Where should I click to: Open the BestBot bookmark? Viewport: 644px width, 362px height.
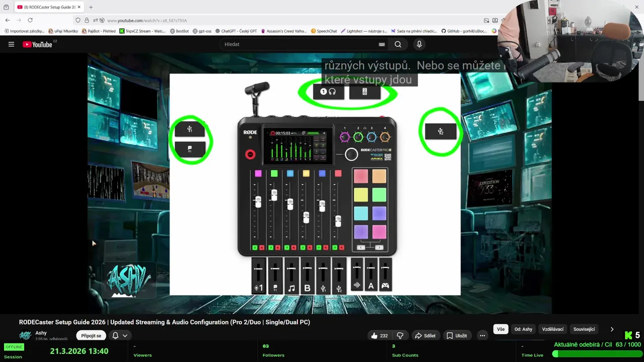[x=179, y=31]
